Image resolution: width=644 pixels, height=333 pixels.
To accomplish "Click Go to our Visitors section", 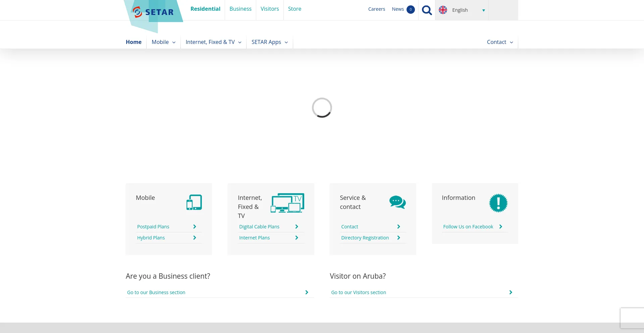I will [359, 292].
